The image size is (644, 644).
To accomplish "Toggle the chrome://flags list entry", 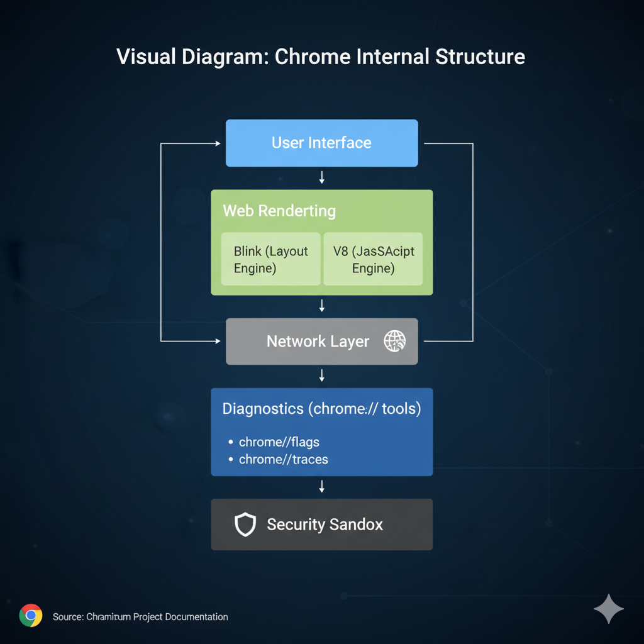I will [279, 442].
